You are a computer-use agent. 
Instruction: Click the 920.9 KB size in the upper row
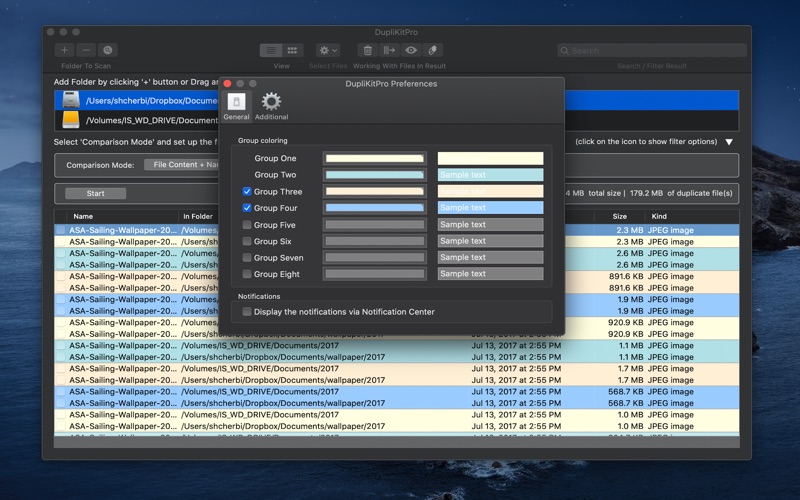[626, 322]
